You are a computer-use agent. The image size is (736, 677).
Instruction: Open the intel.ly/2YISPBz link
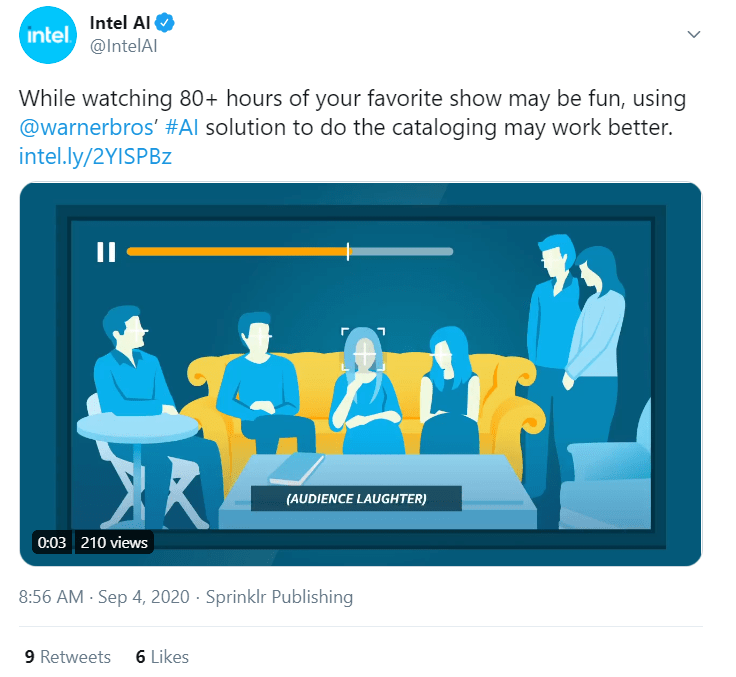pos(95,156)
